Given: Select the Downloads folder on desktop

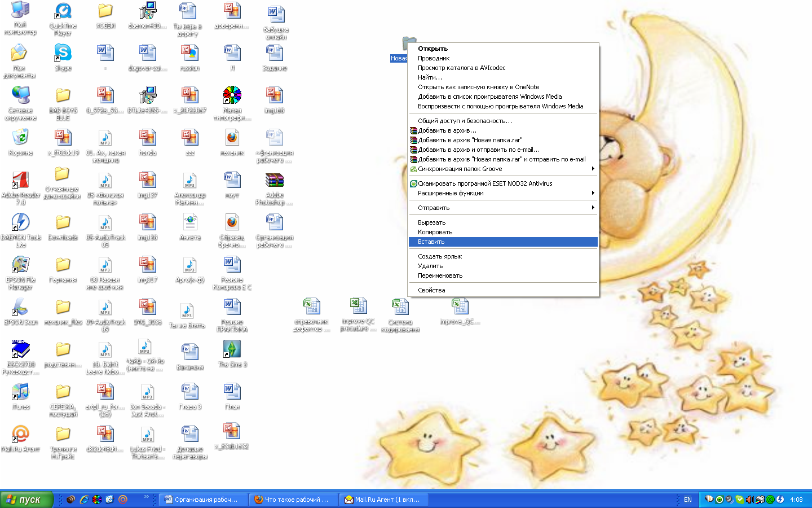Looking at the screenshot, I should 63,227.
